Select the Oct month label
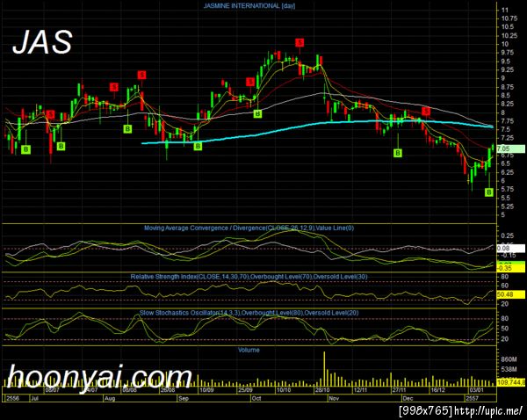 256,398
